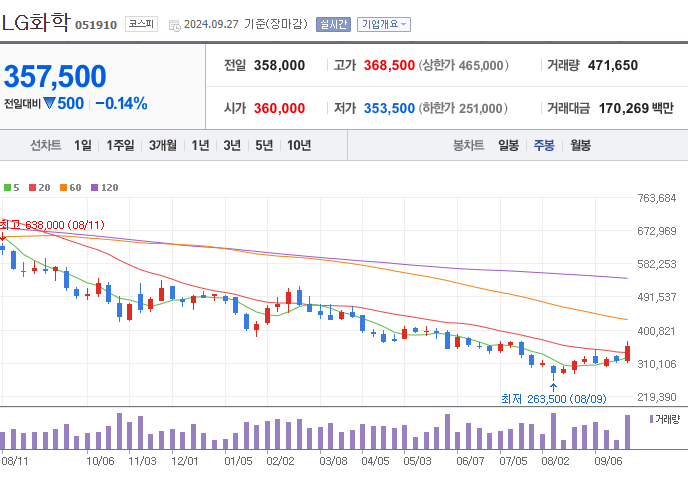
Task: Click the 상한가 465,000 text
Action: [463, 65]
